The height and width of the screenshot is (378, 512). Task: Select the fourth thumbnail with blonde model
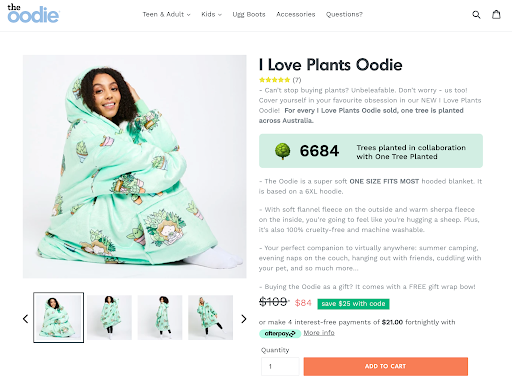(210, 317)
